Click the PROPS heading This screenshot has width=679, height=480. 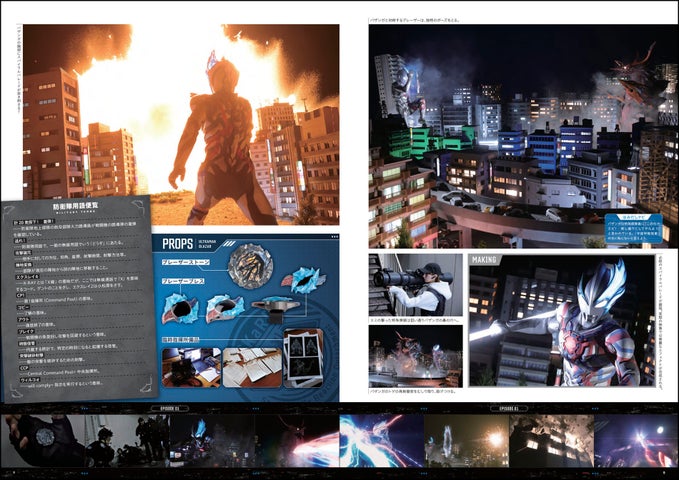pos(178,243)
